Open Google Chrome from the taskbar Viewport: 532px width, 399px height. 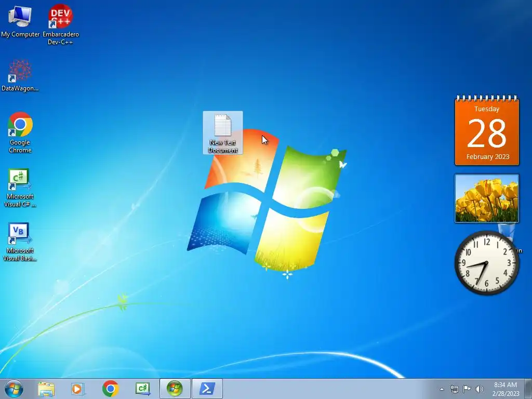110,389
